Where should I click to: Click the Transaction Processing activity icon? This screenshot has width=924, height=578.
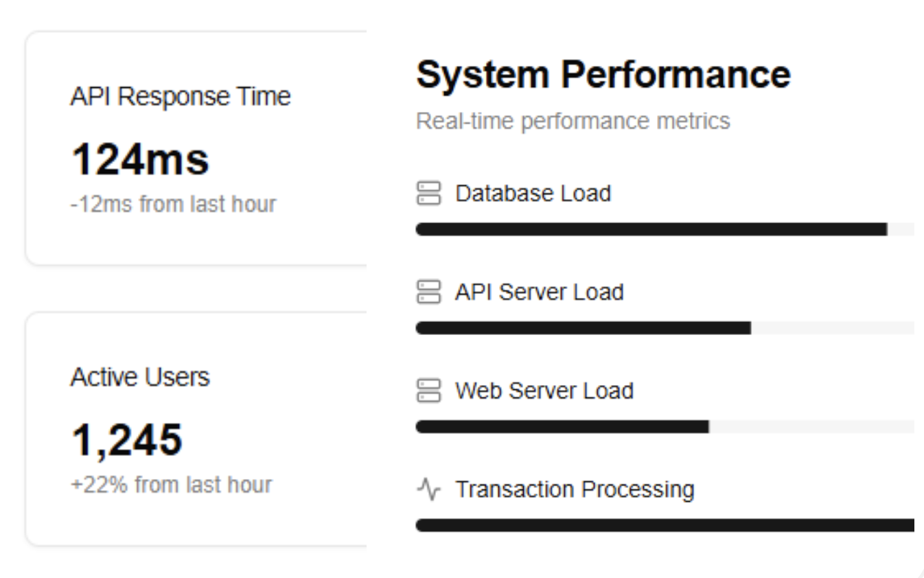point(428,490)
